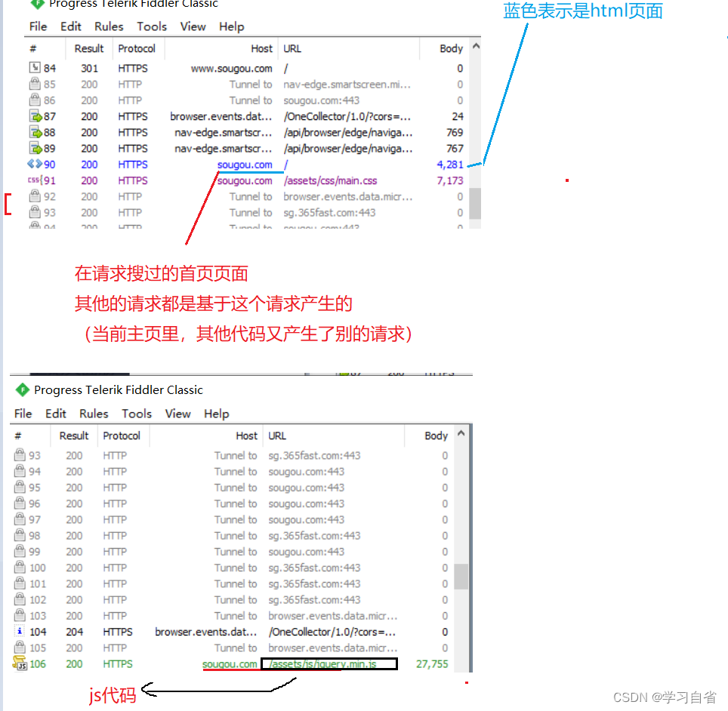Click Fiddler logo in lower window title
Screen dimensions: 728x711
tap(22, 390)
